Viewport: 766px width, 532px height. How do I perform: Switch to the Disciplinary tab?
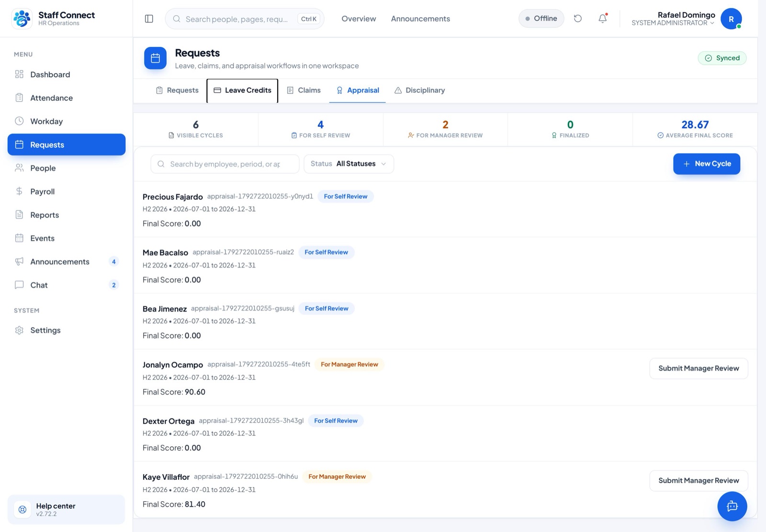(x=419, y=91)
